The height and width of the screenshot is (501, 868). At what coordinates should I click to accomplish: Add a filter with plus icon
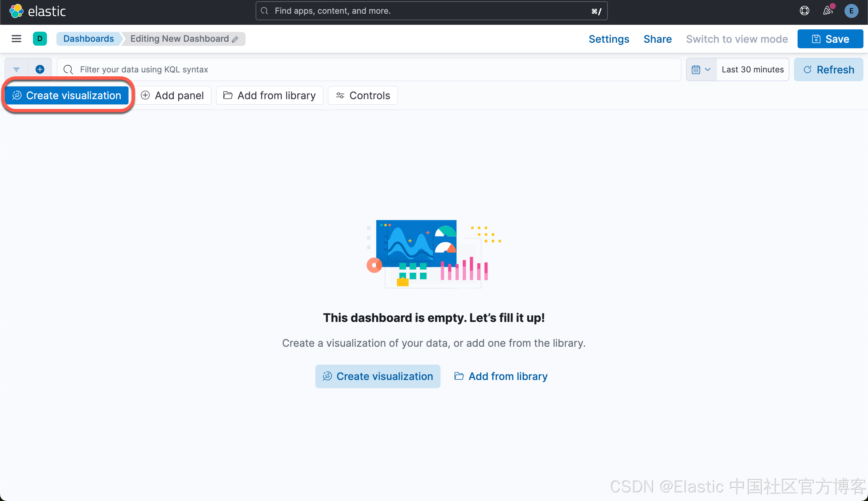click(40, 69)
